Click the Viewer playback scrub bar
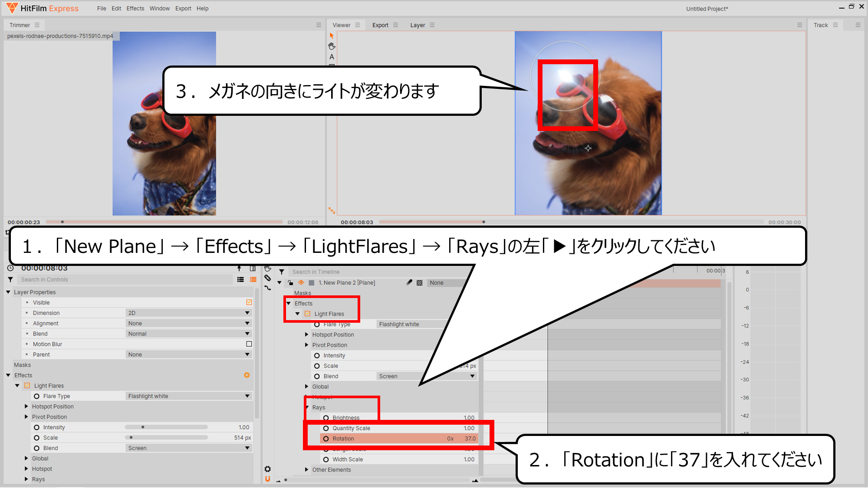 571,222
